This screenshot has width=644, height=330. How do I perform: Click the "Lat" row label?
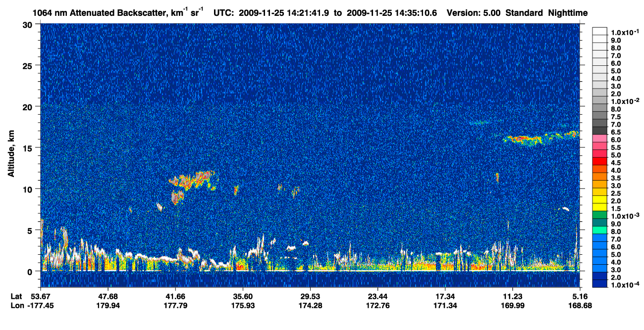(x=16, y=296)
